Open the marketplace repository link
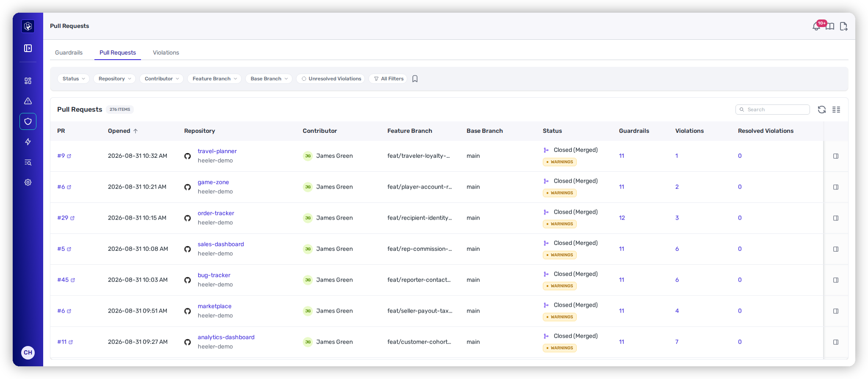Viewport: 868px width, 379px height. (x=215, y=306)
